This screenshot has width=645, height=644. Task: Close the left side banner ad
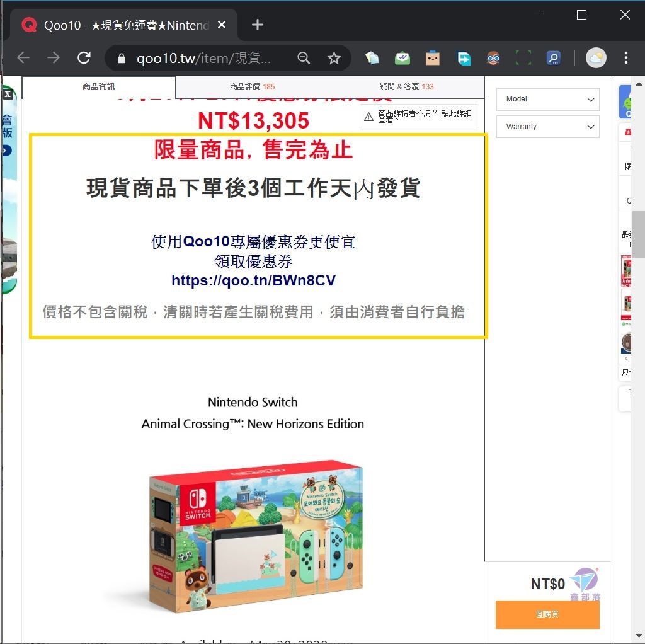click(x=8, y=95)
